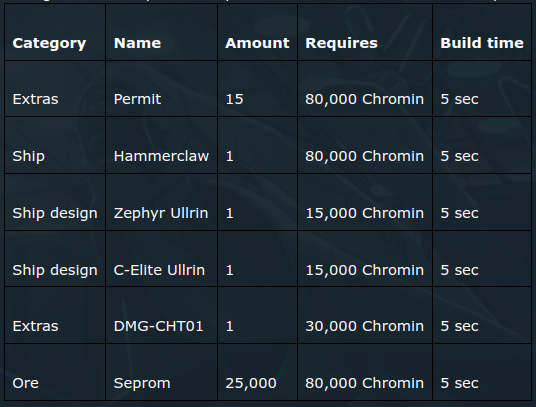
Task: Select the C-Elite Ullrin design cell
Action: tap(161, 259)
